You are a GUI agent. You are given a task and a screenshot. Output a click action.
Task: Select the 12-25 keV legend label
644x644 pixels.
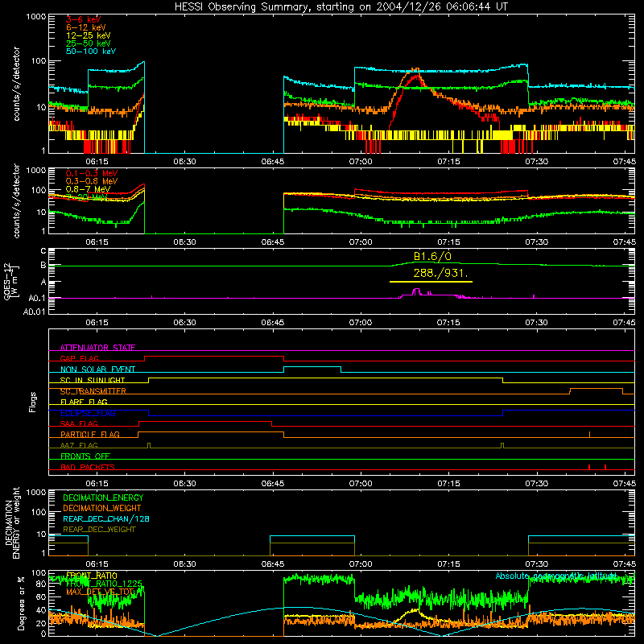(x=89, y=35)
